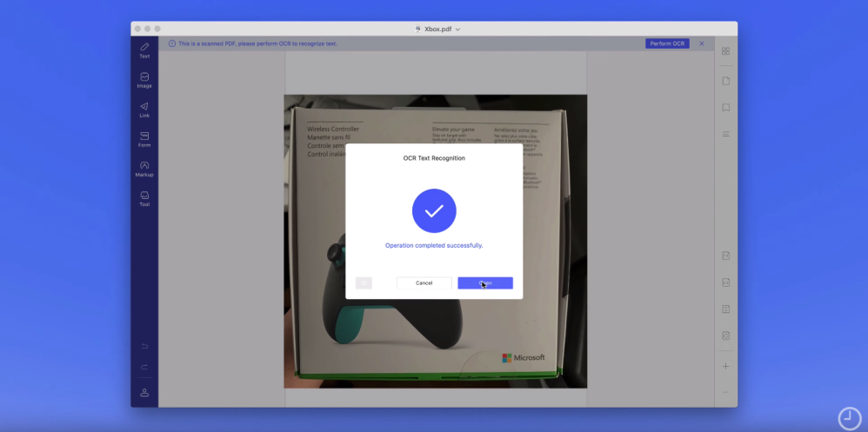Click the redo arrow in sidebar
This screenshot has width=868, height=432.
pos(144,367)
